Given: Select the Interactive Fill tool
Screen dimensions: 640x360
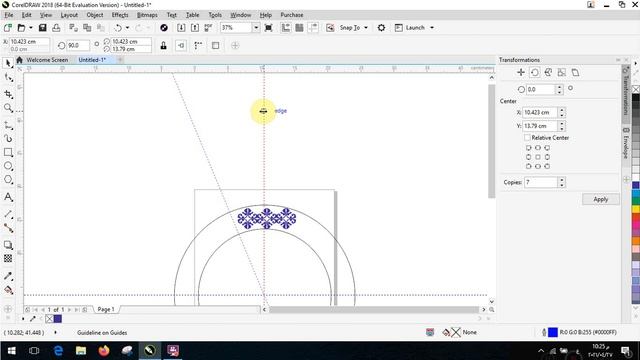Looking at the screenshot, I should (8, 290).
